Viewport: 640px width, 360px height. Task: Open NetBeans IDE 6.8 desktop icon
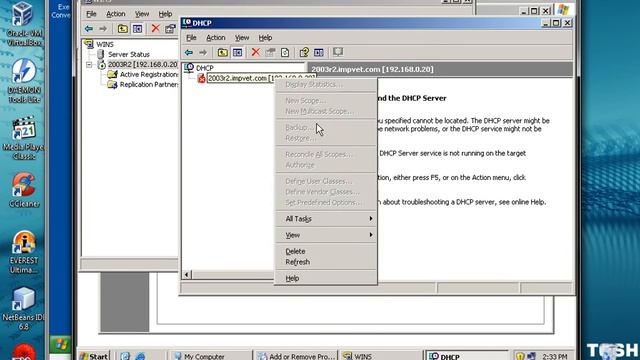[23, 309]
